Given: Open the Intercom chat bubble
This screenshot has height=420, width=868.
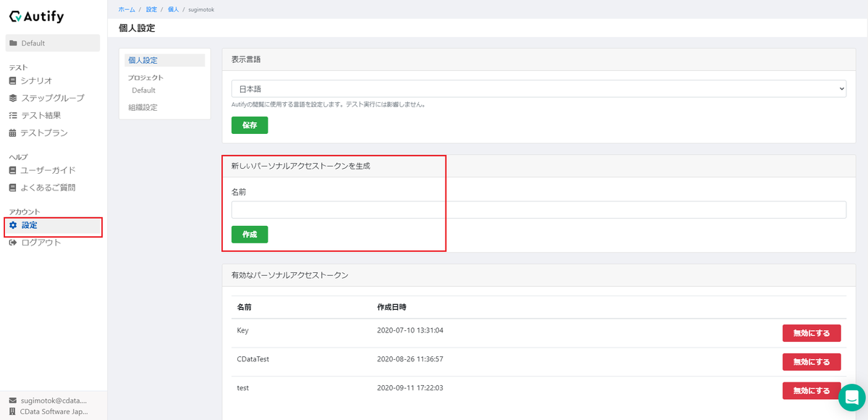Looking at the screenshot, I should pyautogui.click(x=851, y=397).
